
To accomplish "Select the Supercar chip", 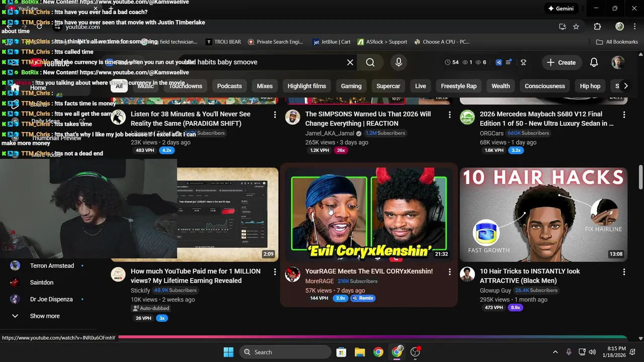I will click(388, 86).
